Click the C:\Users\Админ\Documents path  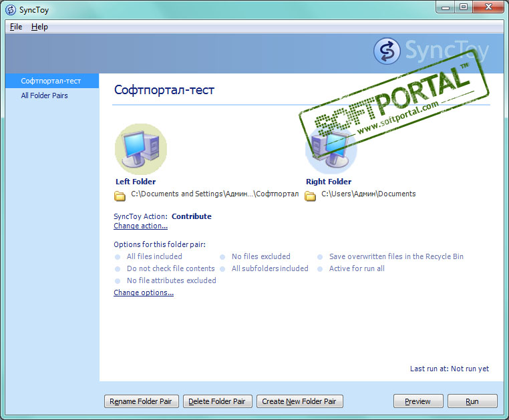(369, 194)
